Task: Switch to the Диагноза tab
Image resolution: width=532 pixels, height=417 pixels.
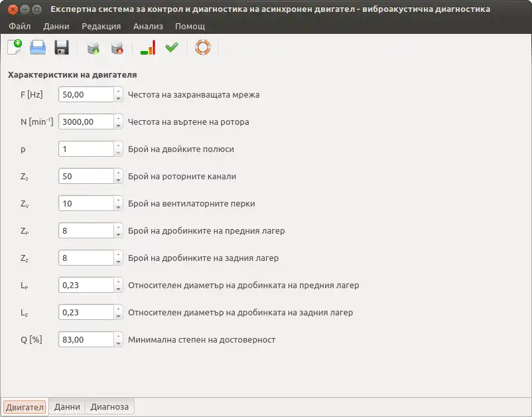Action: pyautogui.click(x=109, y=406)
